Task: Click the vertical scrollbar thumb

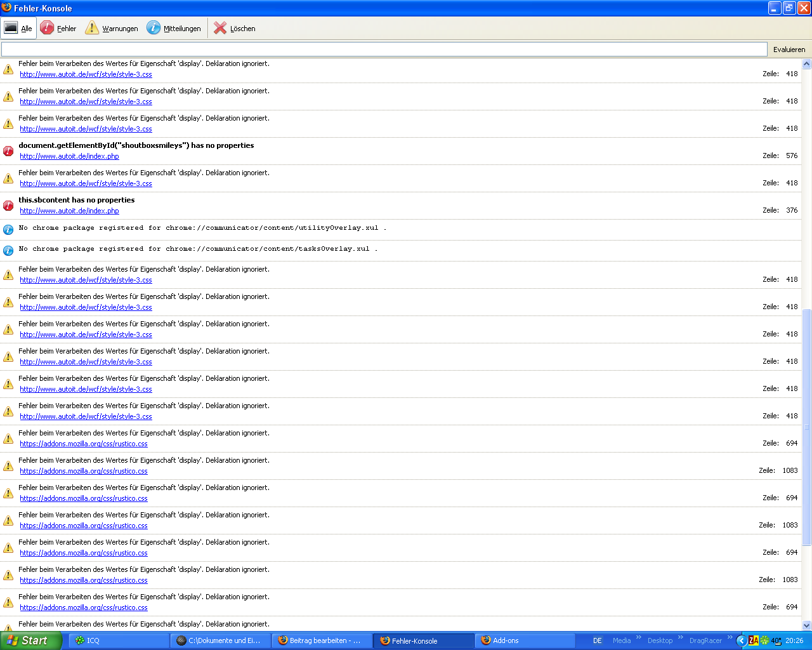Action: tap(806, 427)
